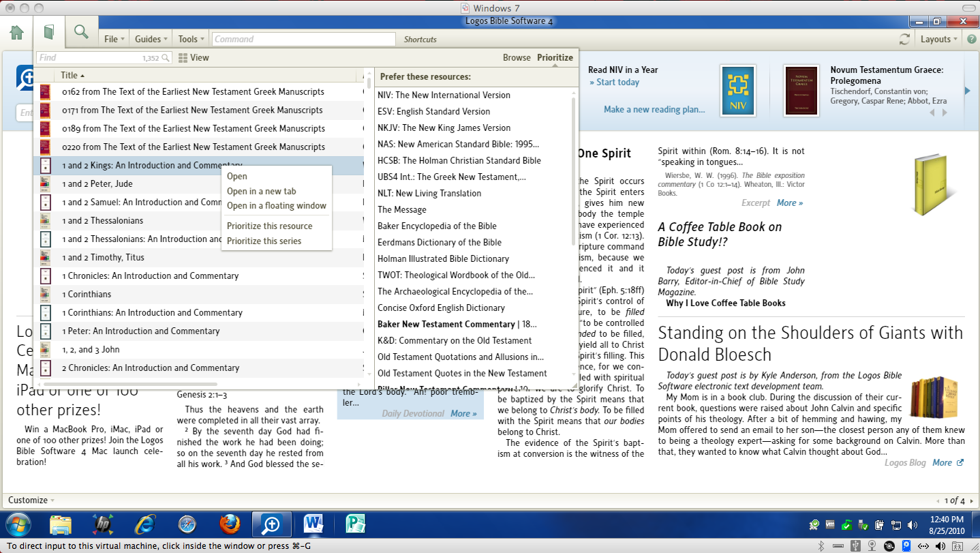The image size is (980, 553).
Task: Select NKJV: The New King James Version
Action: click(x=444, y=128)
